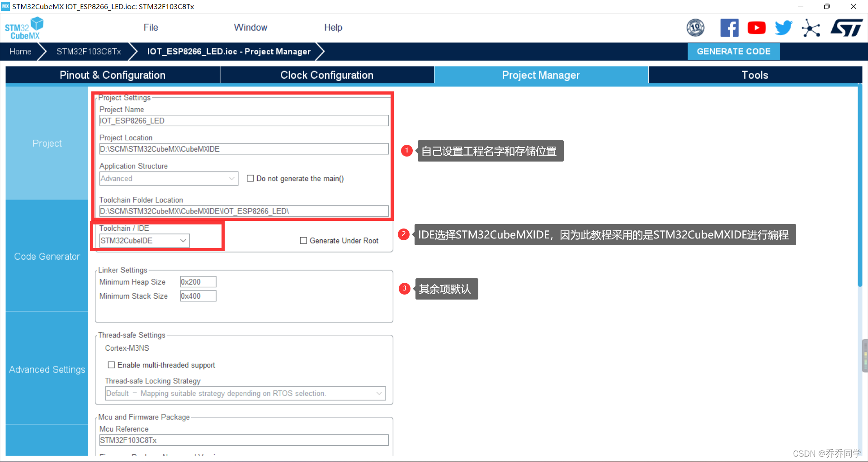868x462 pixels.
Task: Switch to Pinout & Configuration tab
Action: (x=113, y=75)
